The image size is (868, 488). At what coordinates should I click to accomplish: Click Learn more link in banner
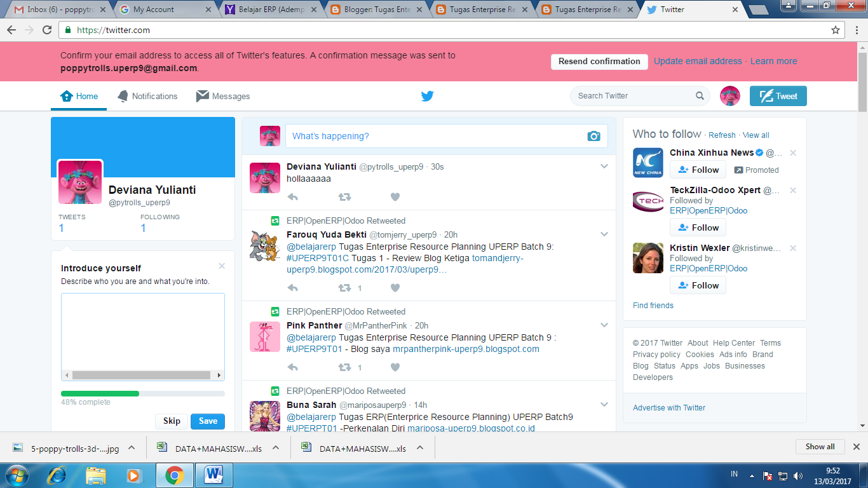[x=773, y=61]
